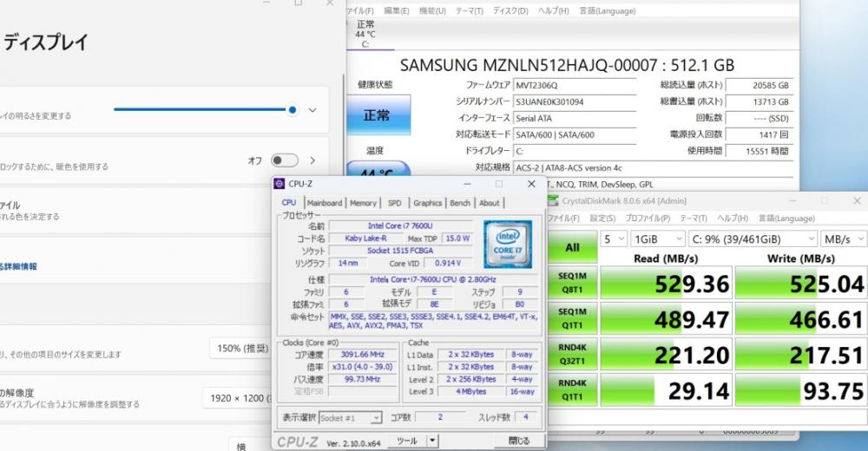Viewport: 868px width, 451px height.
Task: Switch to the About tab in CPU-Z
Action: click(490, 203)
